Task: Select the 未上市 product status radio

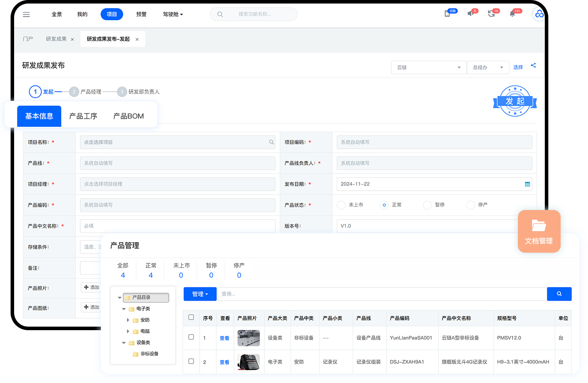Action: [341, 205]
